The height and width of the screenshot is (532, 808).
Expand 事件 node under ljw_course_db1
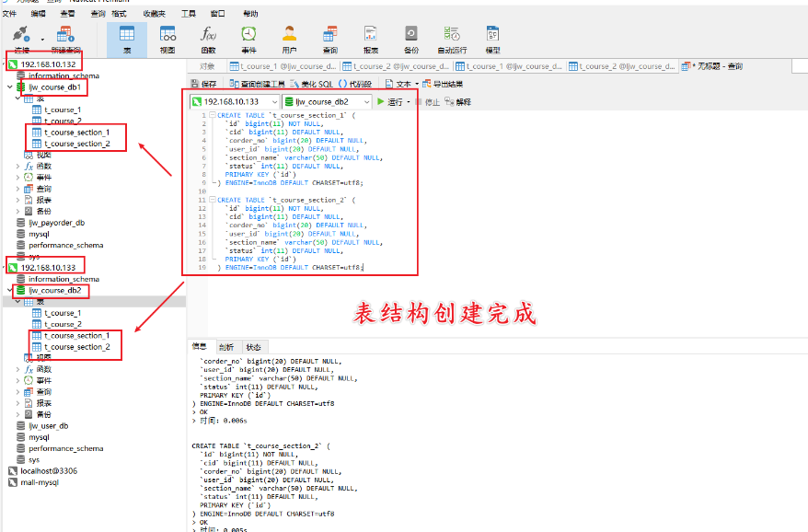(x=18, y=178)
